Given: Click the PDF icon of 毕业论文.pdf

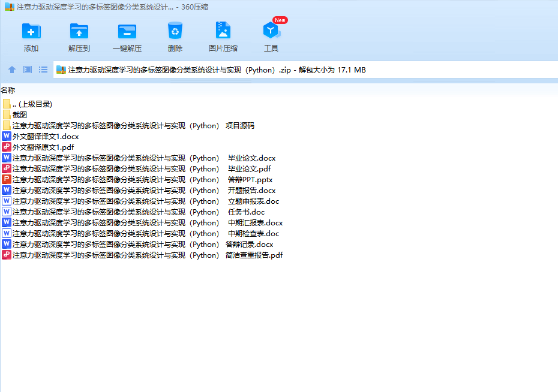Looking at the screenshot, I should [7, 168].
